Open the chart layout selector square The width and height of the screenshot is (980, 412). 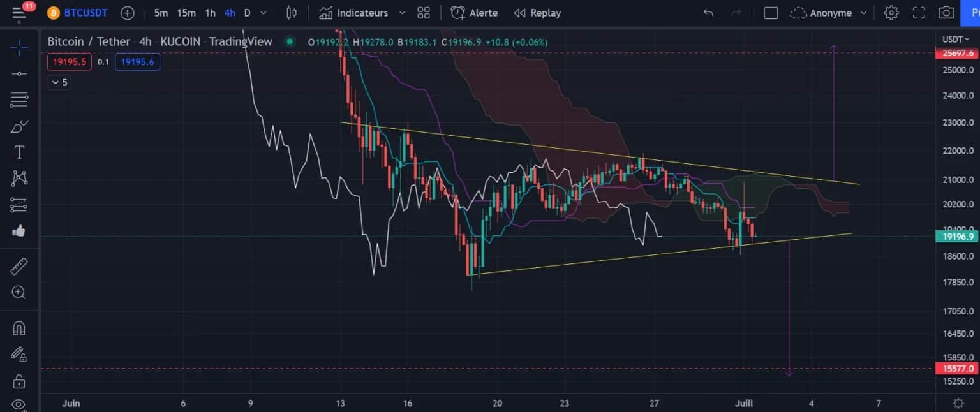[x=771, y=13]
